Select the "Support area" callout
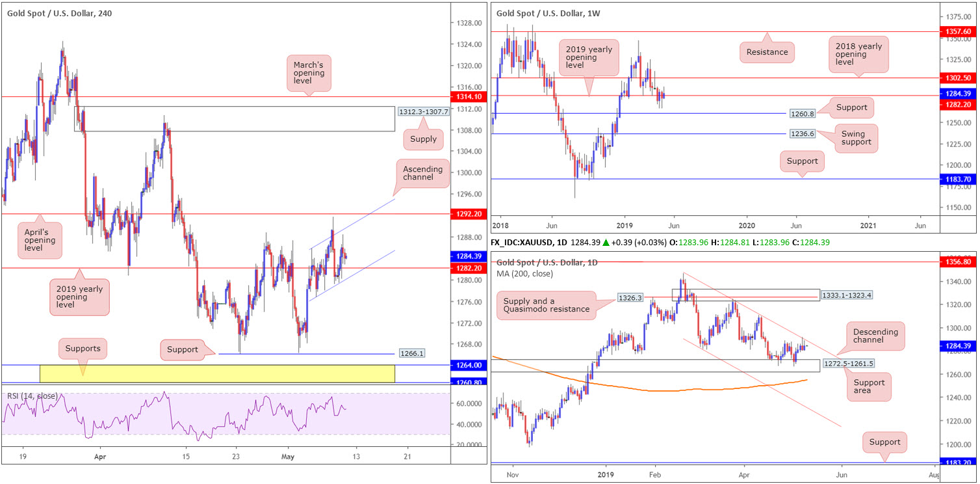 (x=870, y=388)
